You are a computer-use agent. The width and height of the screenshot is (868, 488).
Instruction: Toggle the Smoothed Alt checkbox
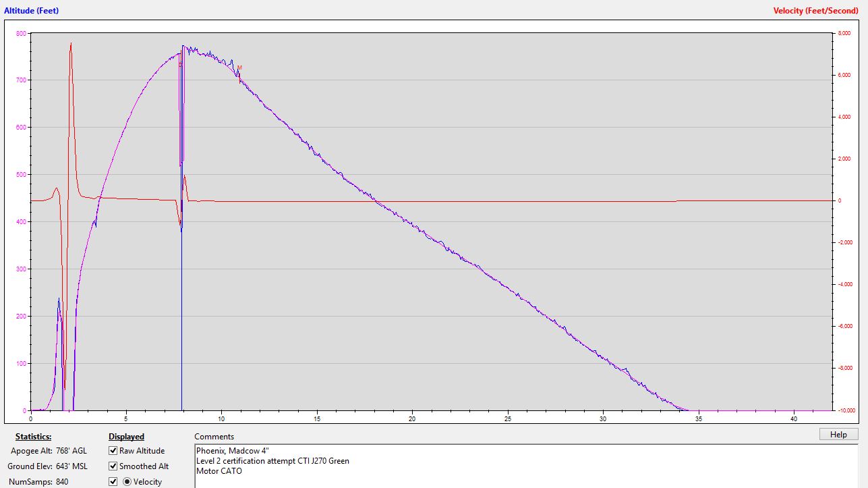click(113, 466)
